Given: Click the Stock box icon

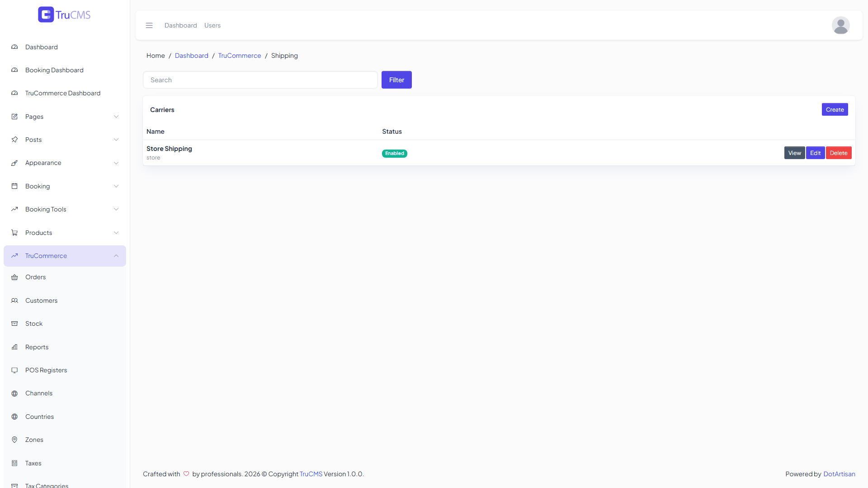Looking at the screenshot, I should (14, 324).
